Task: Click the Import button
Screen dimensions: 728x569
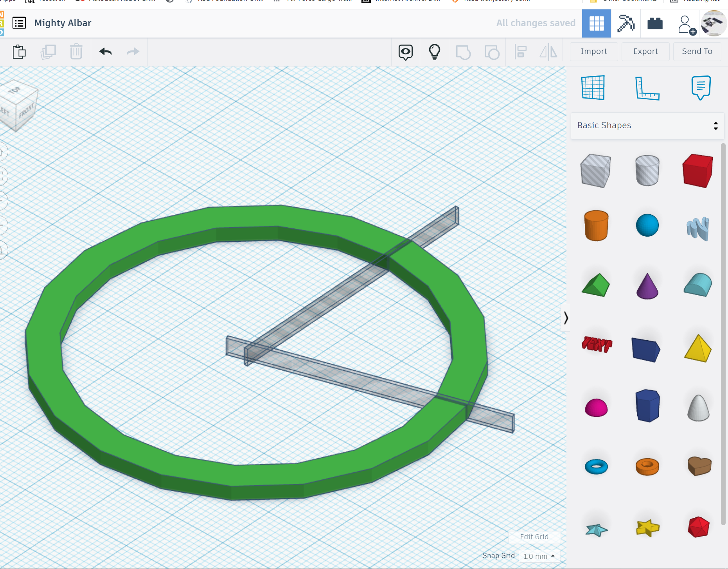Action: point(594,51)
